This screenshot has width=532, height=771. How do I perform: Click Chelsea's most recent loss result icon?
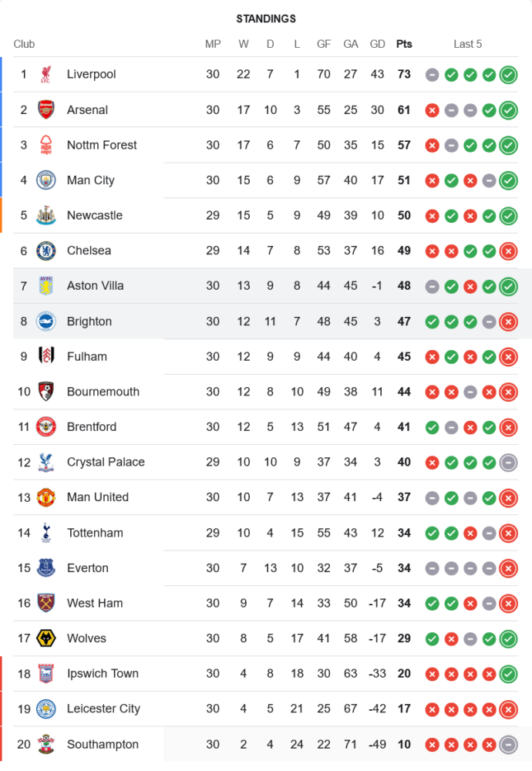point(508,251)
